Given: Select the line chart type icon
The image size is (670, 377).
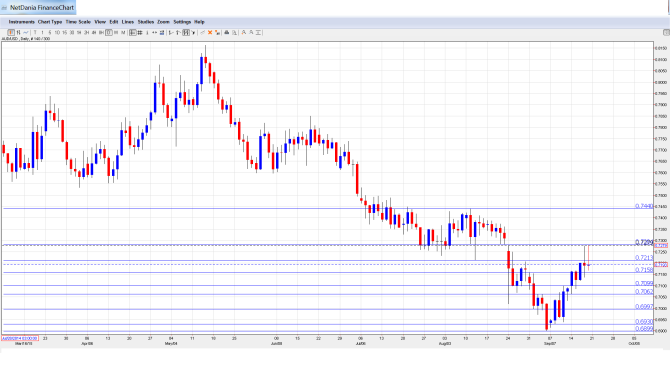Looking at the screenshot, I should 26,32.
